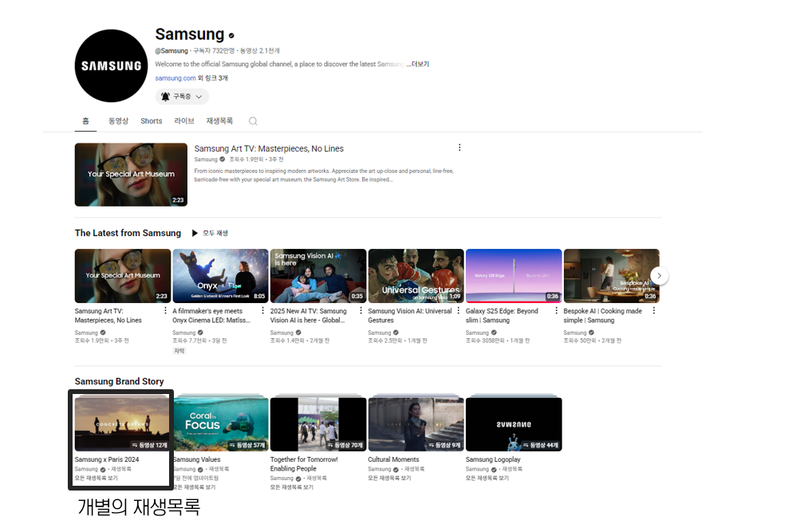Open the Together for Tomorrow playlist thumbnail
This screenshot has width=804, height=532.
318,424
